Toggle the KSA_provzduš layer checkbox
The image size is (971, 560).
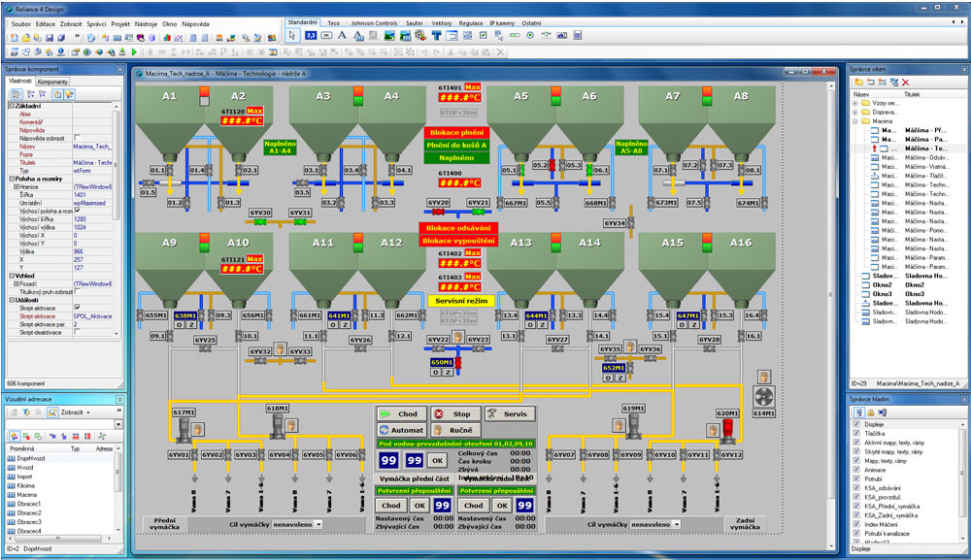click(x=856, y=497)
